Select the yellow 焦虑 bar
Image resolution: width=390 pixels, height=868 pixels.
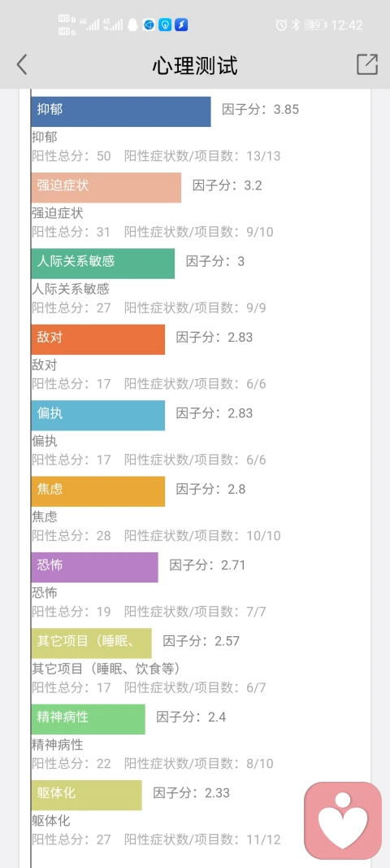point(98,491)
